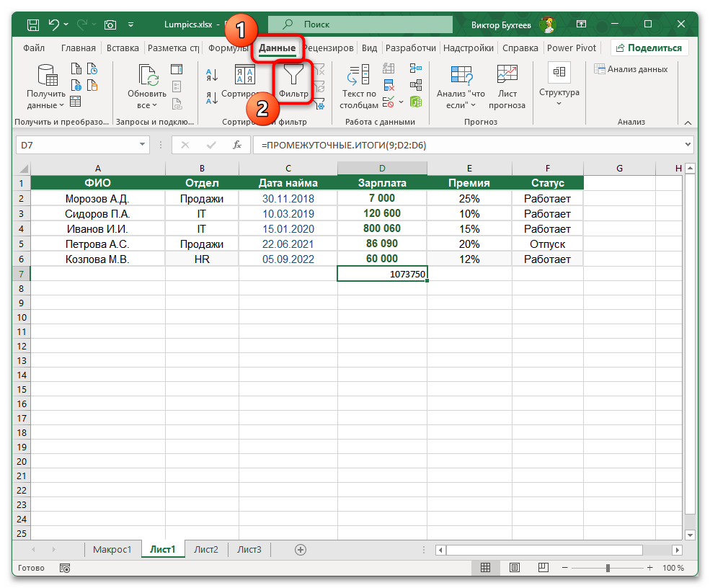Click the Share button

[x=649, y=48]
